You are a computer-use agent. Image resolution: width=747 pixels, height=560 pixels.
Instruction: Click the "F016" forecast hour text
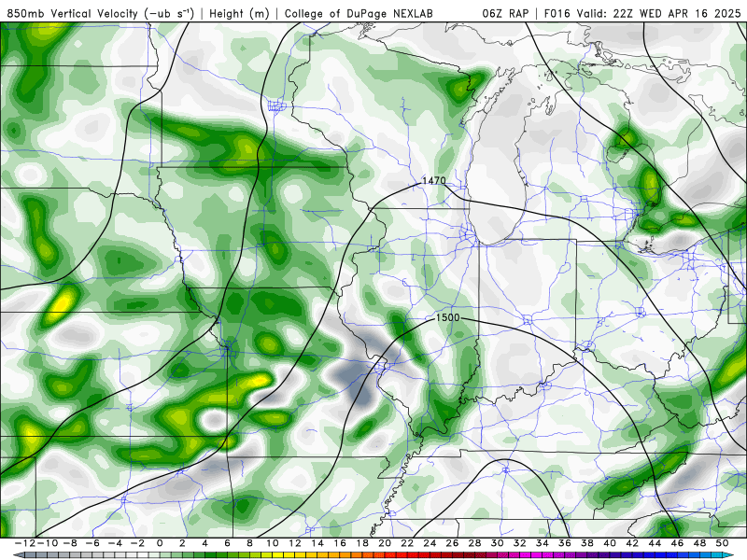click(x=557, y=13)
